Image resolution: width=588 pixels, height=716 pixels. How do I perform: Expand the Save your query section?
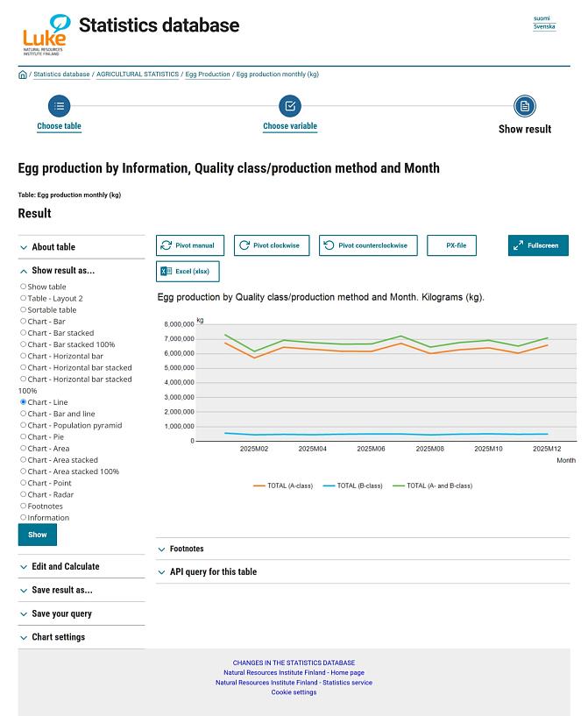81,614
